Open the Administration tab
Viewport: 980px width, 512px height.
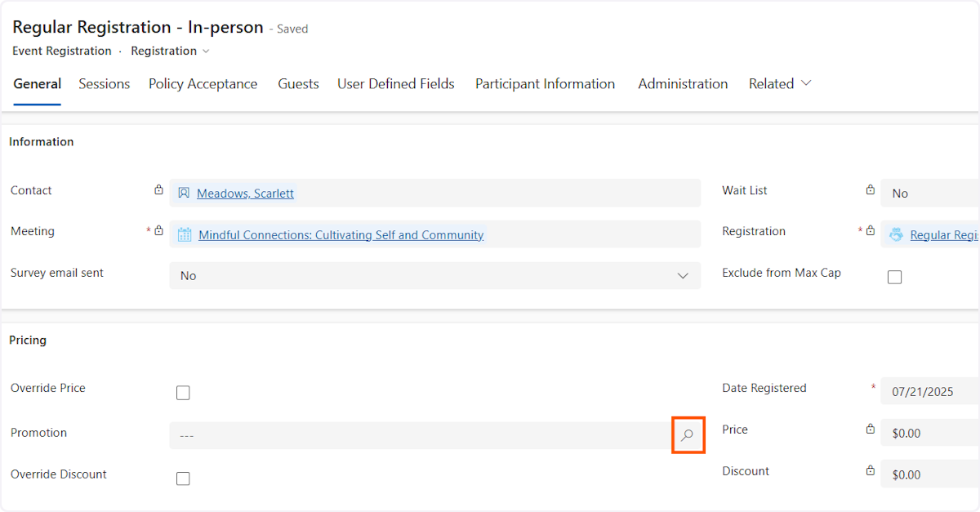click(x=683, y=83)
